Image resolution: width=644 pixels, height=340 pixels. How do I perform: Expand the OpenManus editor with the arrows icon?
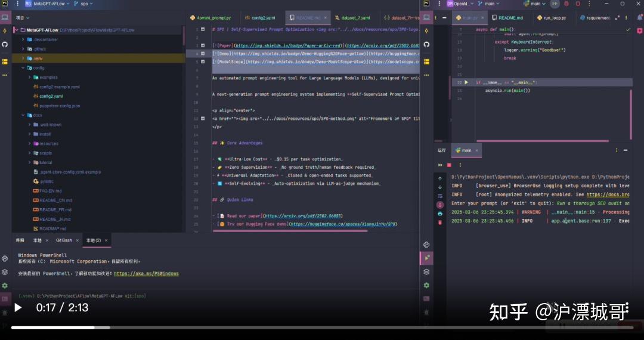pyautogui.click(x=617, y=18)
